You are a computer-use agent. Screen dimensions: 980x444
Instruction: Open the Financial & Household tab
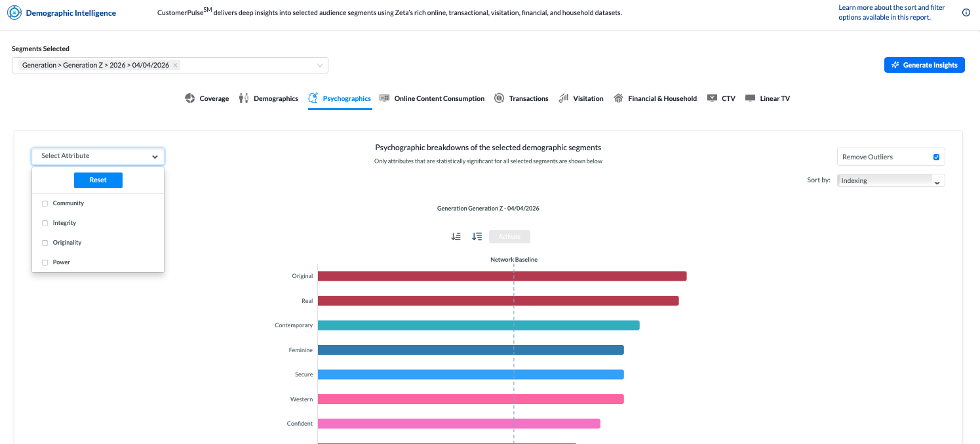(x=655, y=98)
